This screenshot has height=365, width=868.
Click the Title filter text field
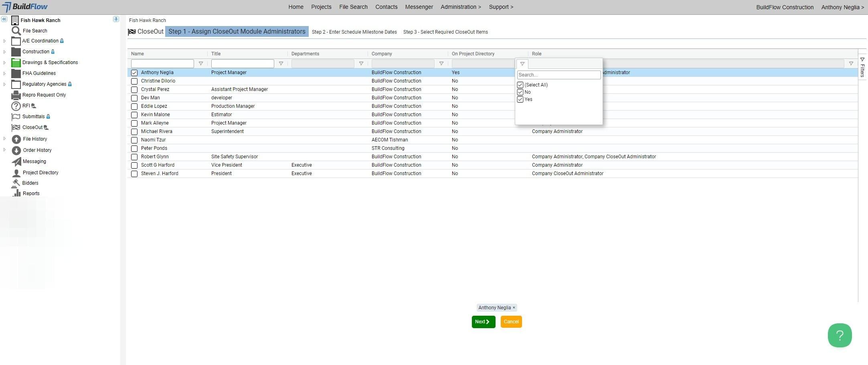pos(243,64)
